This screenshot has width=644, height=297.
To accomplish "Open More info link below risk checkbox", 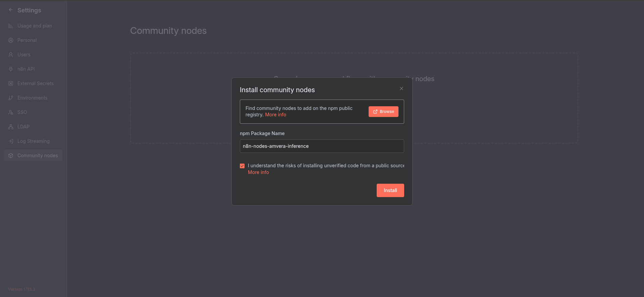I will click(258, 172).
